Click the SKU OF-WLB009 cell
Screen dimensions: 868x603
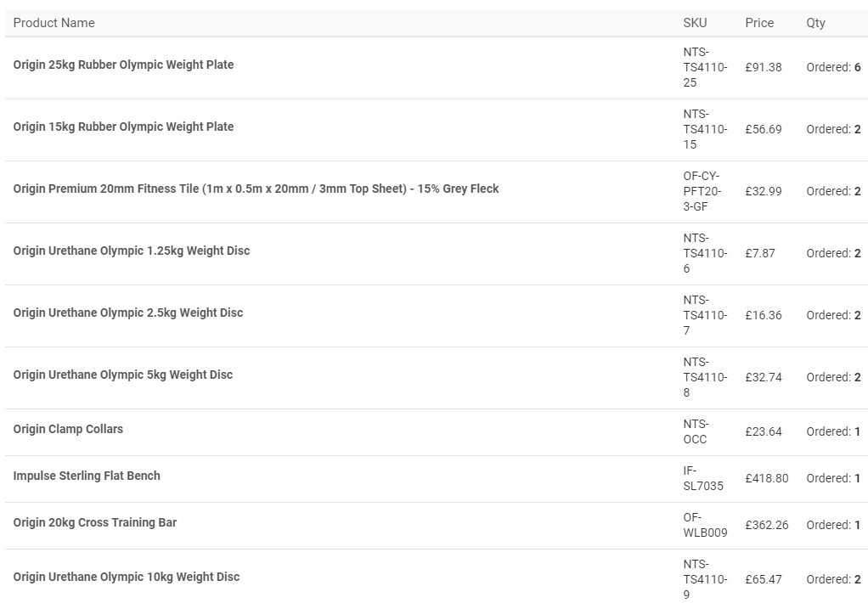pos(705,525)
